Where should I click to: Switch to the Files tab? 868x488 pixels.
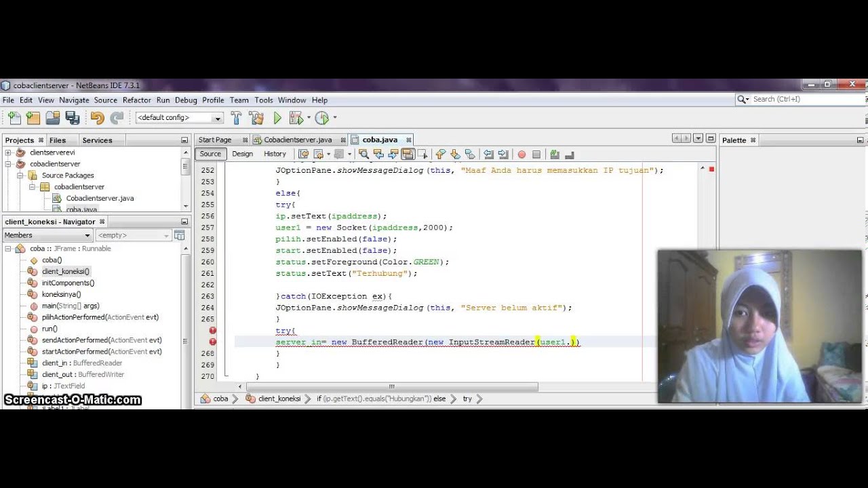58,140
